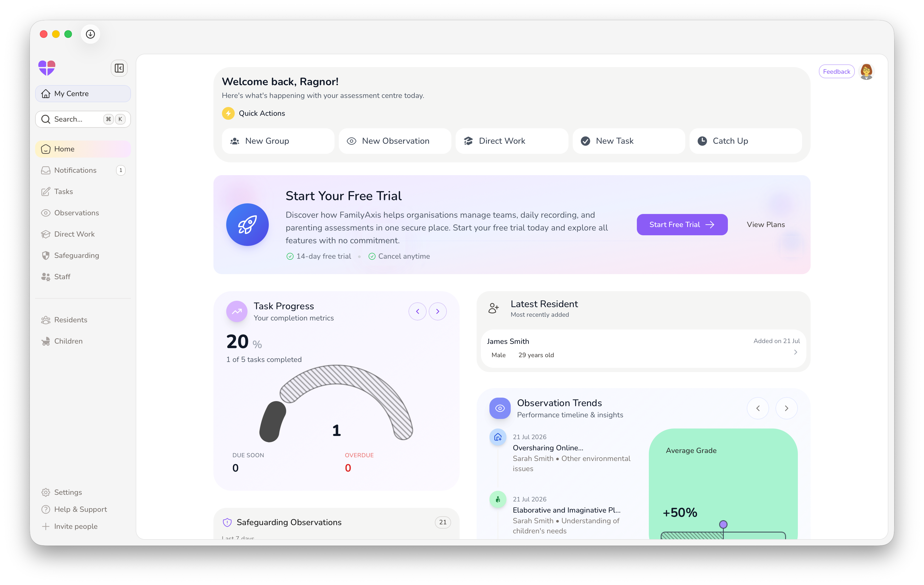Open the user avatar profile menu
Viewport: 924px width, 585px height.
point(867,71)
